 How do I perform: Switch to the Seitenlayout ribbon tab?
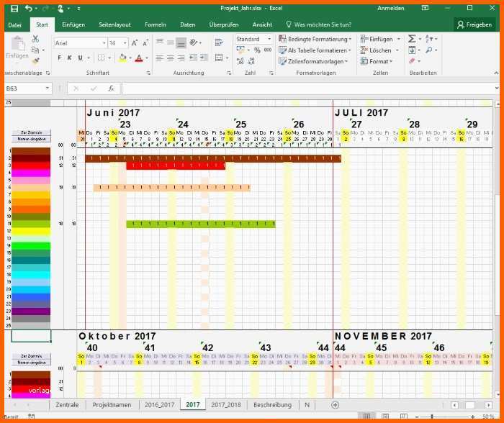click(x=114, y=24)
